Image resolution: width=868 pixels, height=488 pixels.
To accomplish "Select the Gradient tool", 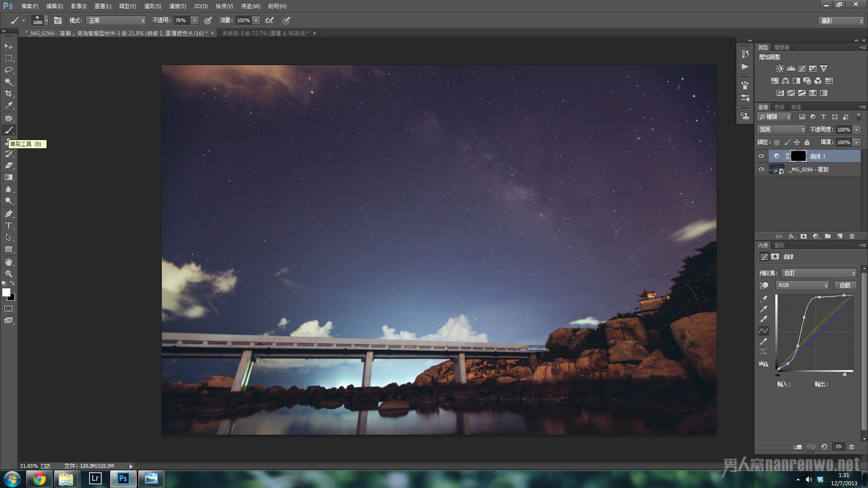I will coord(9,177).
